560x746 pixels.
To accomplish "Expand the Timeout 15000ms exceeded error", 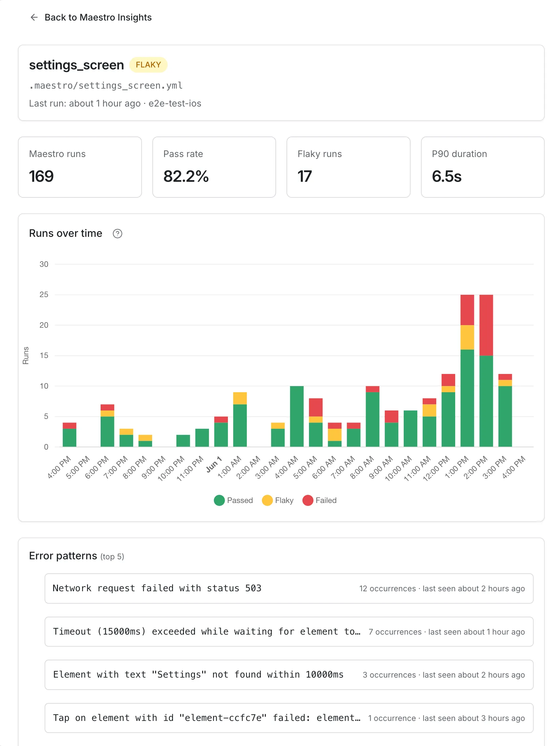I will [x=289, y=631].
